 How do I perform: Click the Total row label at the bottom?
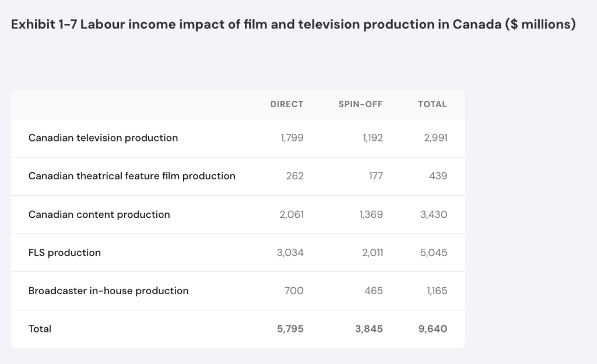click(40, 329)
